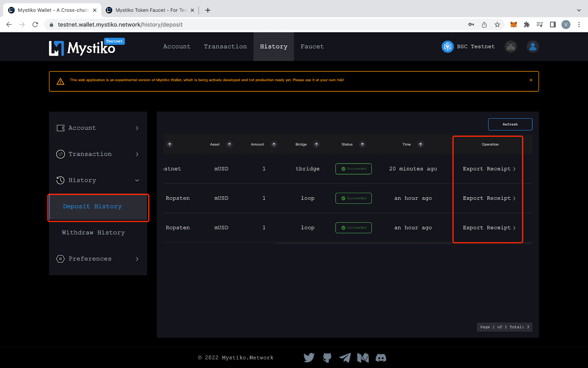Open the MetaMask fox browser extension
This screenshot has width=588, height=368.
point(514,25)
